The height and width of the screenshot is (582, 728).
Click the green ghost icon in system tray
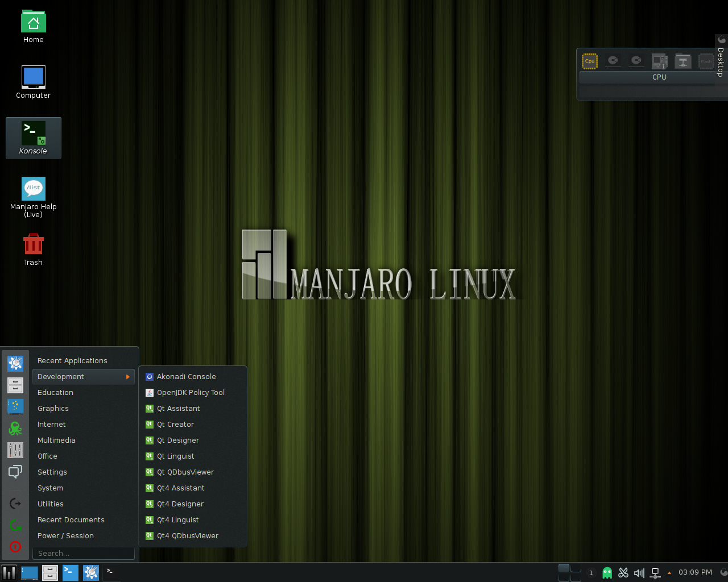coord(607,572)
